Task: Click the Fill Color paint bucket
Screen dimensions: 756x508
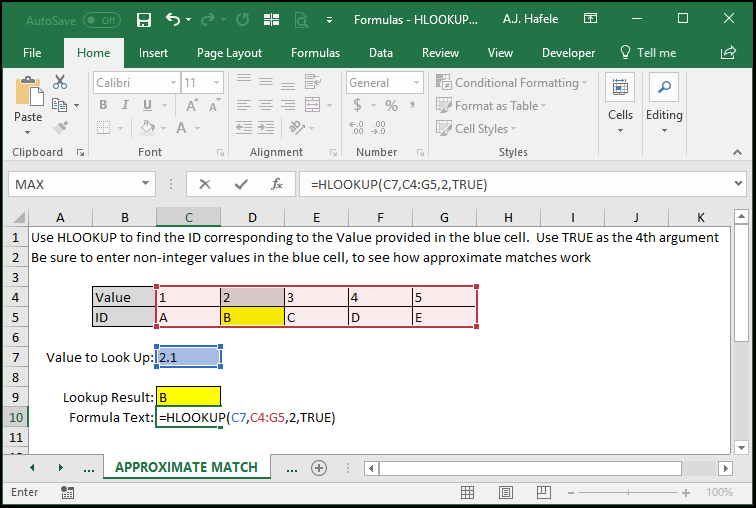Action: click(x=148, y=128)
